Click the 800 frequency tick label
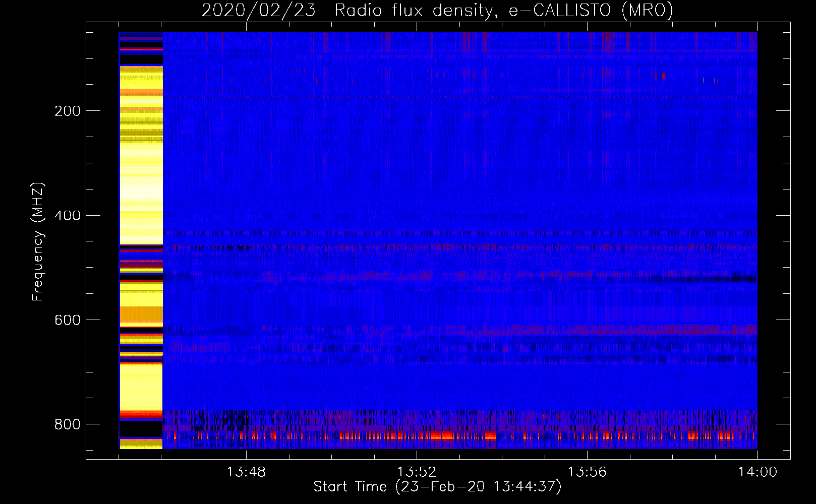816x504 pixels. pyautogui.click(x=68, y=424)
